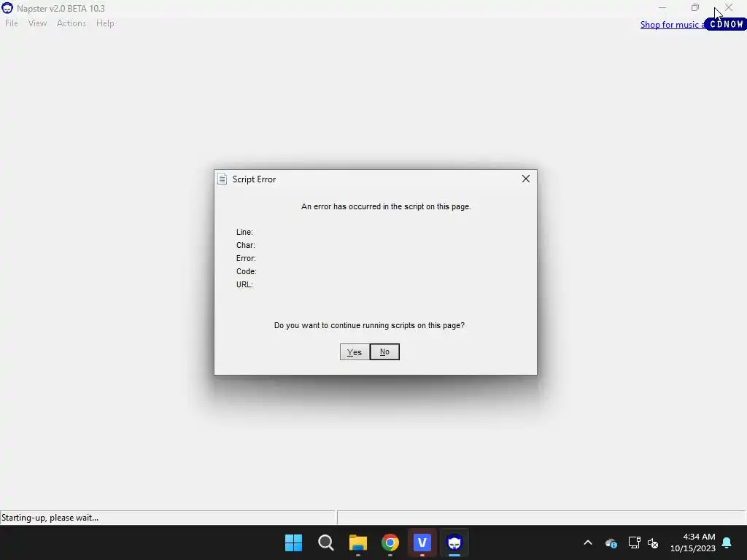
Task: Open File Explorer from the taskbar
Action: pos(357,542)
